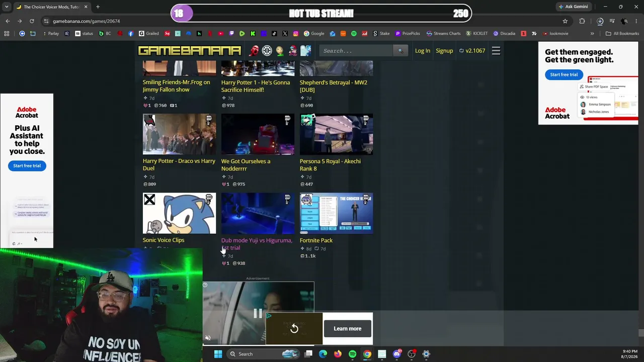
Task: Click the Learn more ad button
Action: click(348, 329)
